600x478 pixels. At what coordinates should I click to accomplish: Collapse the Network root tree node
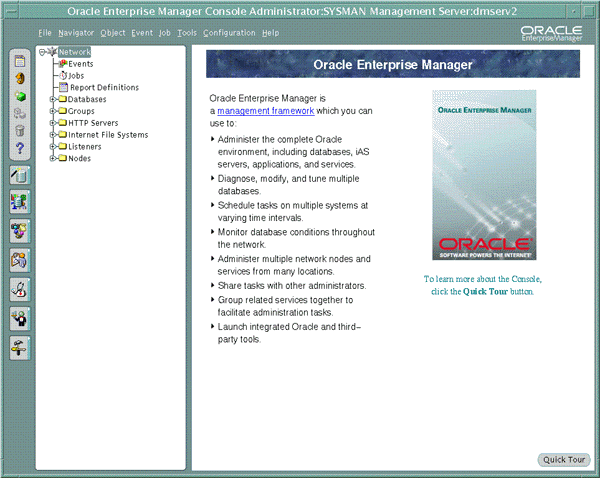tap(42, 52)
